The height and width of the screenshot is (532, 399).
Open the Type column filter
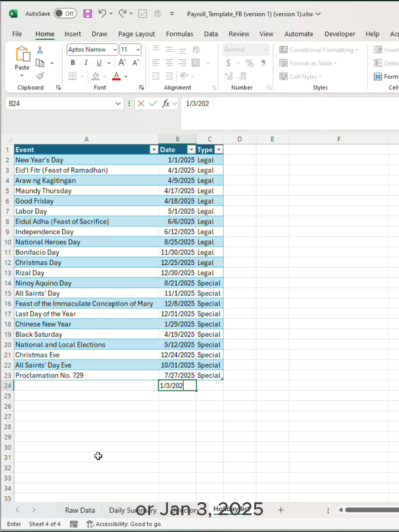219,150
